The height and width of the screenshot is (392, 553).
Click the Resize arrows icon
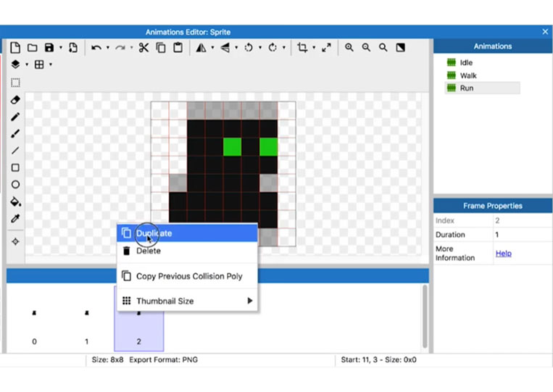click(x=327, y=48)
